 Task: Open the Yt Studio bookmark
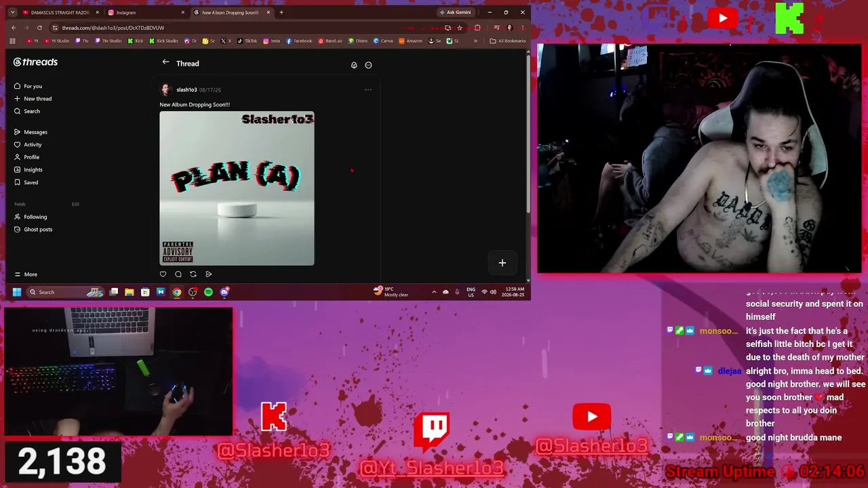click(58, 41)
